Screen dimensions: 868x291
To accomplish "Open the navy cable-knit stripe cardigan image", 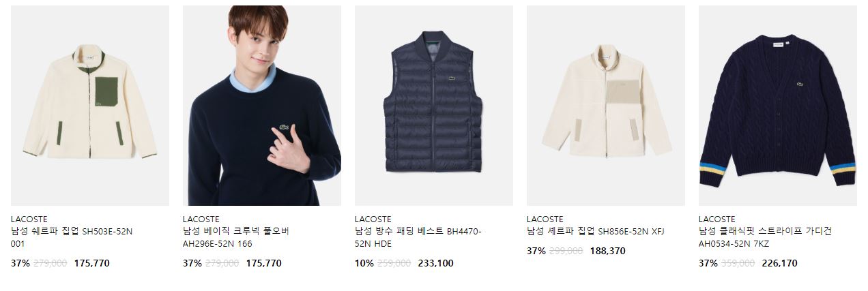I will click(778, 106).
